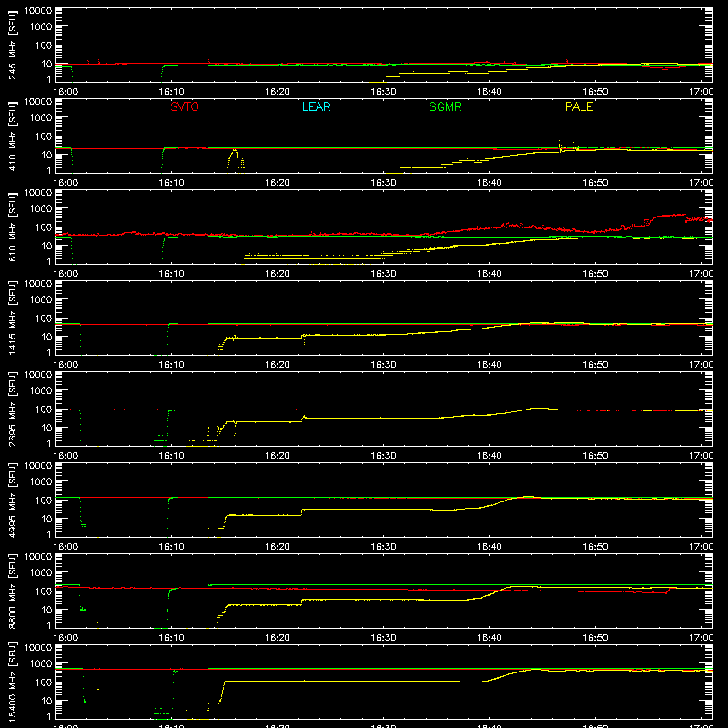The height and width of the screenshot is (728, 728).
Task: Select the 245 MHz [SFU] axis title
Action: [x=13, y=45]
